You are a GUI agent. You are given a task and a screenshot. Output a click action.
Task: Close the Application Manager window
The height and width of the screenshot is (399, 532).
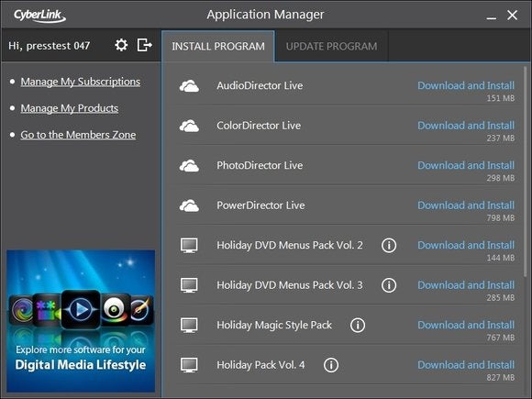[513, 15]
